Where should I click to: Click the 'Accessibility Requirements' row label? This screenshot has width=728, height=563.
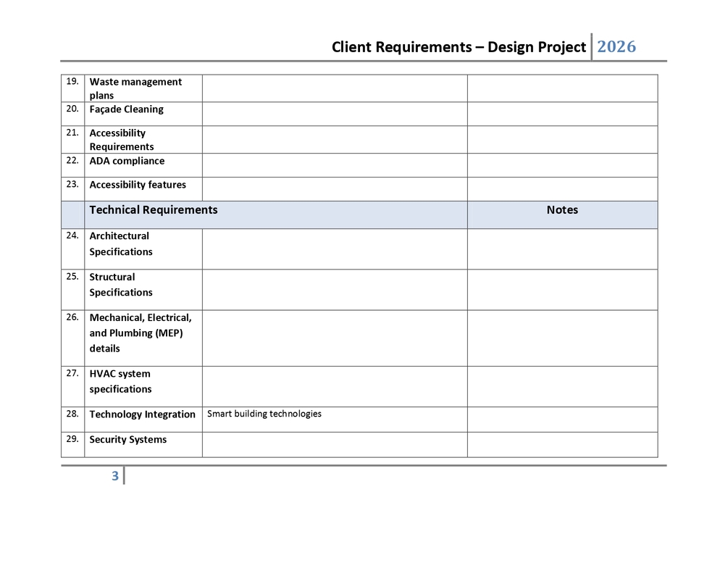point(122,140)
